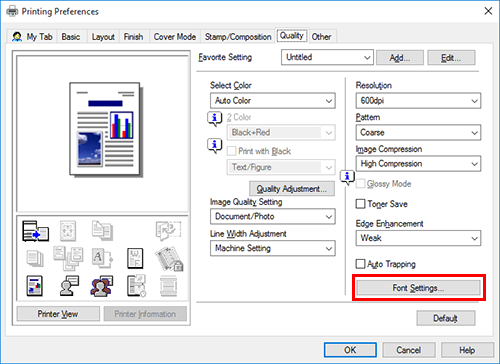Open the Stamp/Composition tab
The width and height of the screenshot is (500, 364).
pos(238,37)
